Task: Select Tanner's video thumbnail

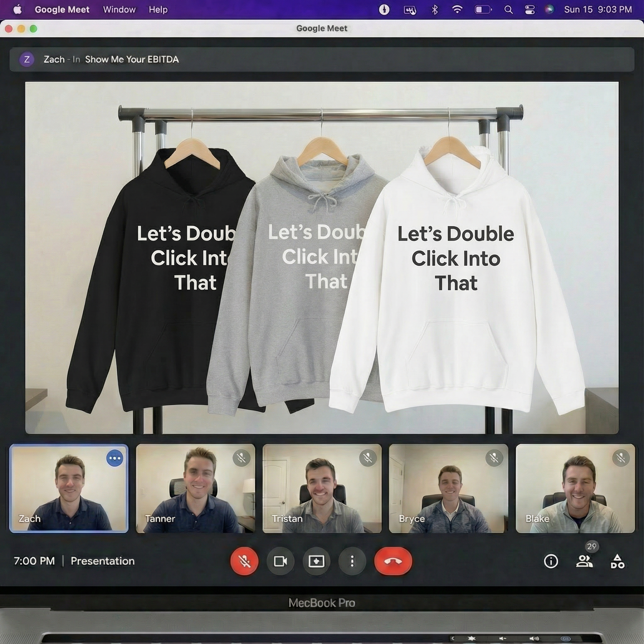Action: click(x=195, y=488)
